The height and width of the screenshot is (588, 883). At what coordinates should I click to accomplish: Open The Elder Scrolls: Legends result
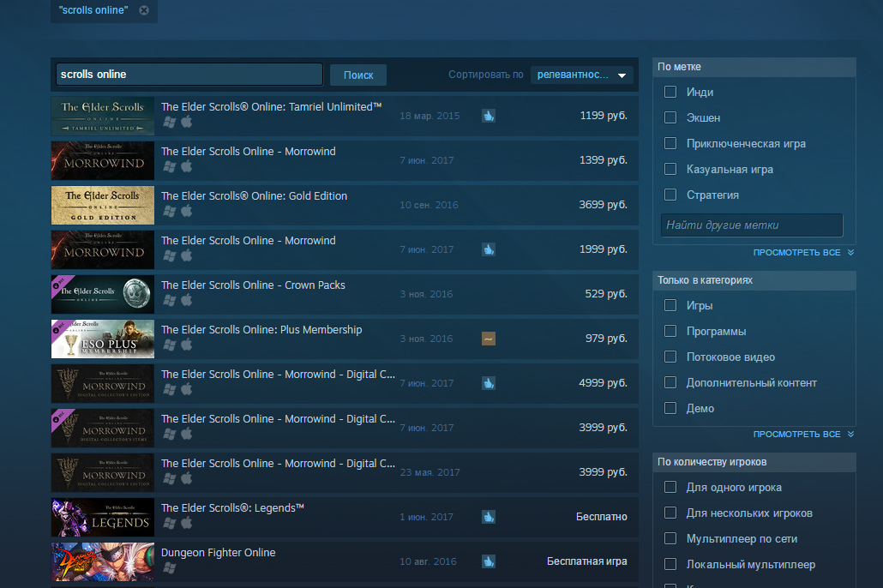pyautogui.click(x=345, y=517)
